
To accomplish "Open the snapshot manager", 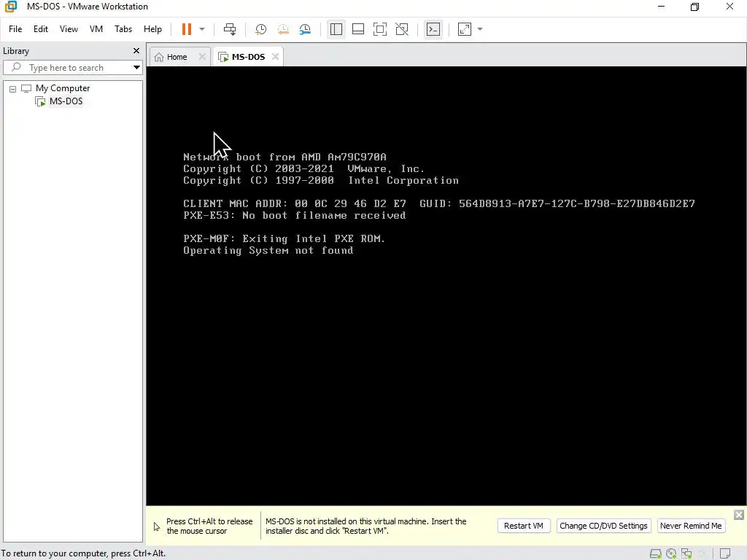I will (305, 29).
